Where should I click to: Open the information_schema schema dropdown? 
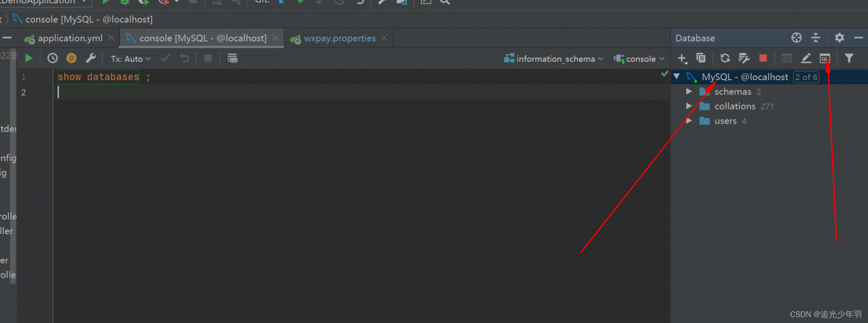pyautogui.click(x=553, y=58)
